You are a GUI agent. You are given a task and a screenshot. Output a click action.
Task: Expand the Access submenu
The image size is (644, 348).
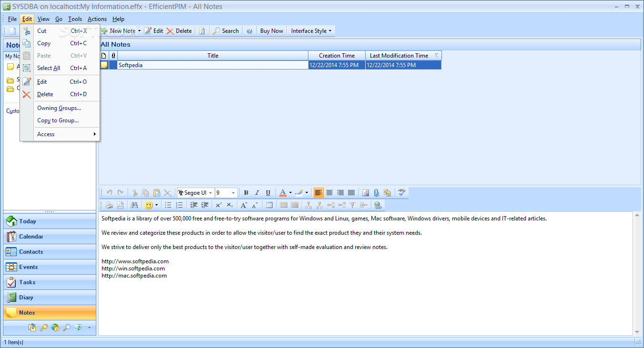coord(67,134)
